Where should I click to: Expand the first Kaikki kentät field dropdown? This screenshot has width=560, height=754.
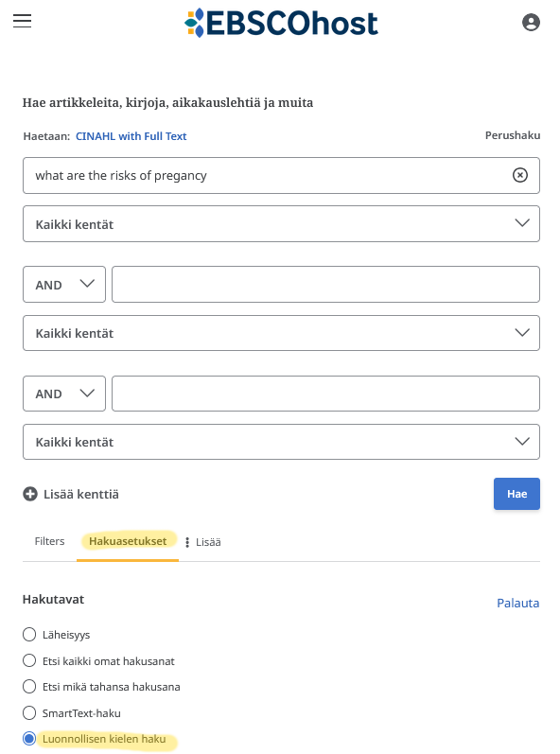tap(281, 224)
